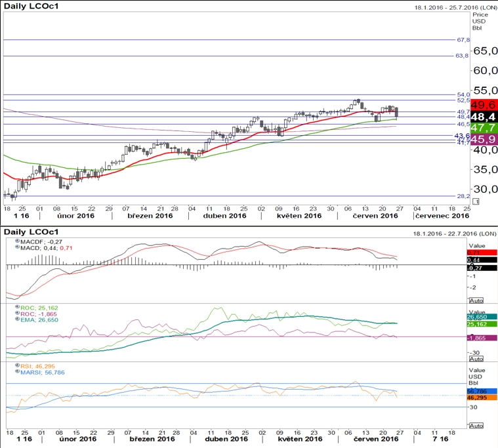This screenshot has height=448, width=498.
Task: Toggle visibility eye for ROC; 25,162
Action: point(18,307)
